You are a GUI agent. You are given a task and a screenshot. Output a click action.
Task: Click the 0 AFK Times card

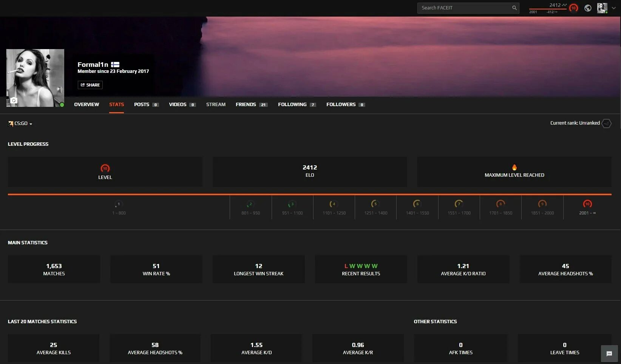coord(461,348)
